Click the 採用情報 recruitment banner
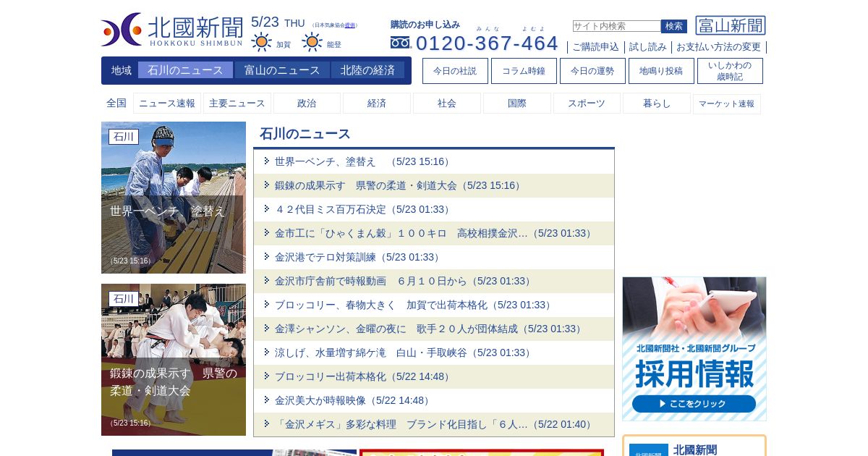Viewport: 868px width, 456px height. pos(694,349)
